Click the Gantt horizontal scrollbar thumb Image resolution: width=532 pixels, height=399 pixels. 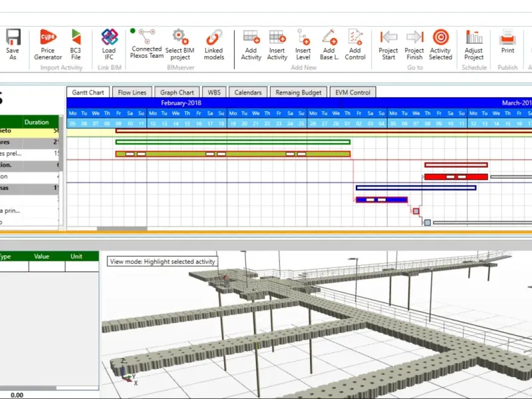(122, 229)
